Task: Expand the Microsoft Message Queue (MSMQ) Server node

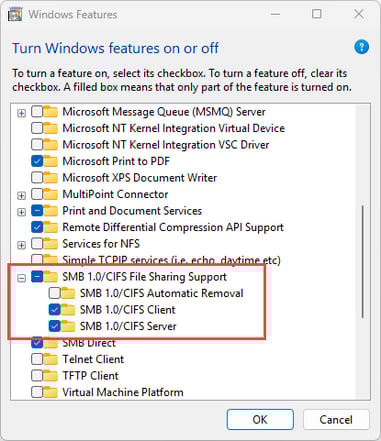Action: (x=21, y=113)
